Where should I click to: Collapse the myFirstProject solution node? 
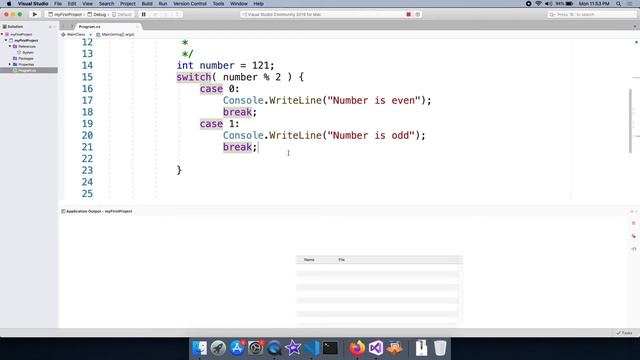click(x=2, y=34)
